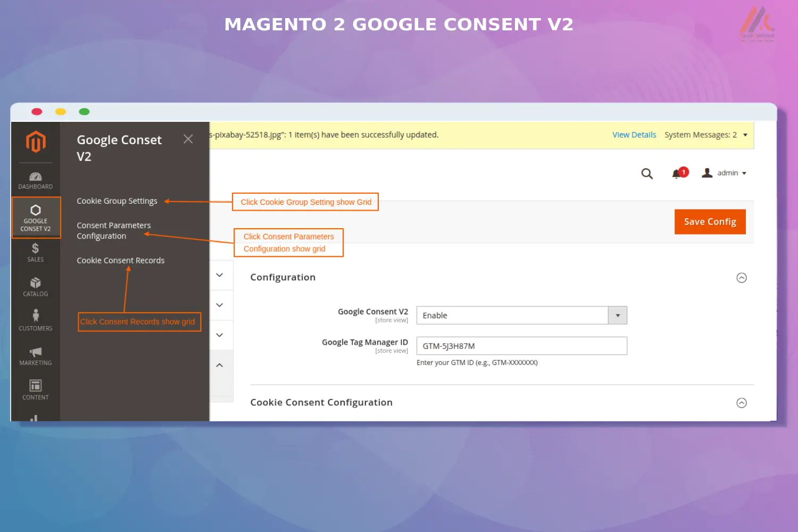798x532 pixels.
Task: Open the Dashboard from the sidebar
Action: [x=36, y=180]
